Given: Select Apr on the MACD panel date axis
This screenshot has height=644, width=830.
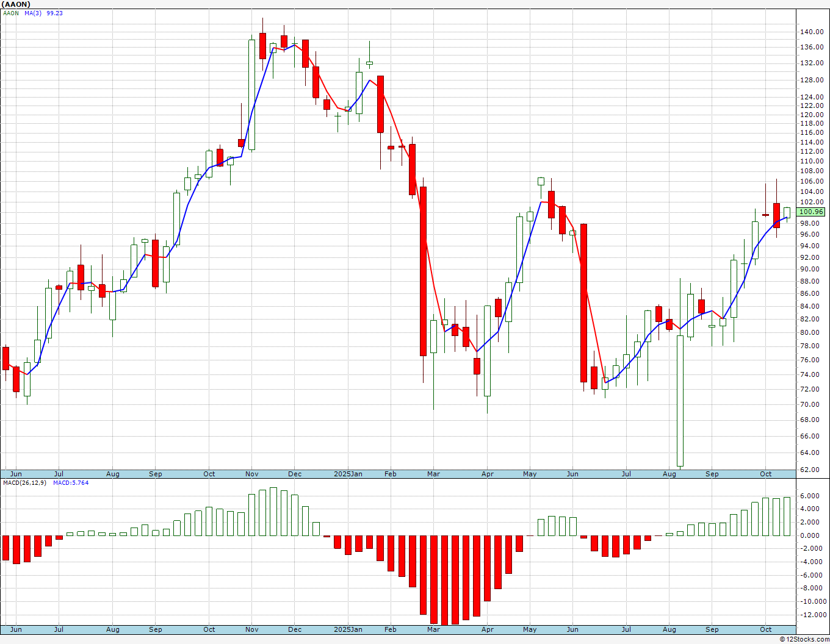Looking at the screenshot, I should pyautogui.click(x=488, y=629).
